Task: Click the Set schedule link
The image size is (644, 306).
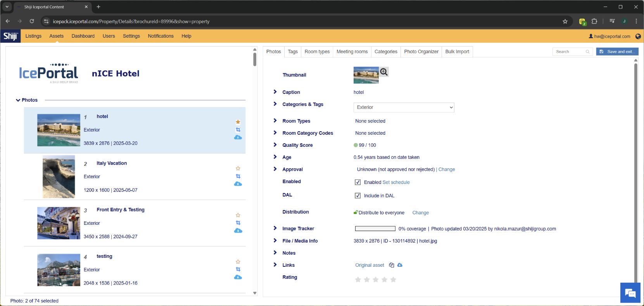Action: point(396,182)
